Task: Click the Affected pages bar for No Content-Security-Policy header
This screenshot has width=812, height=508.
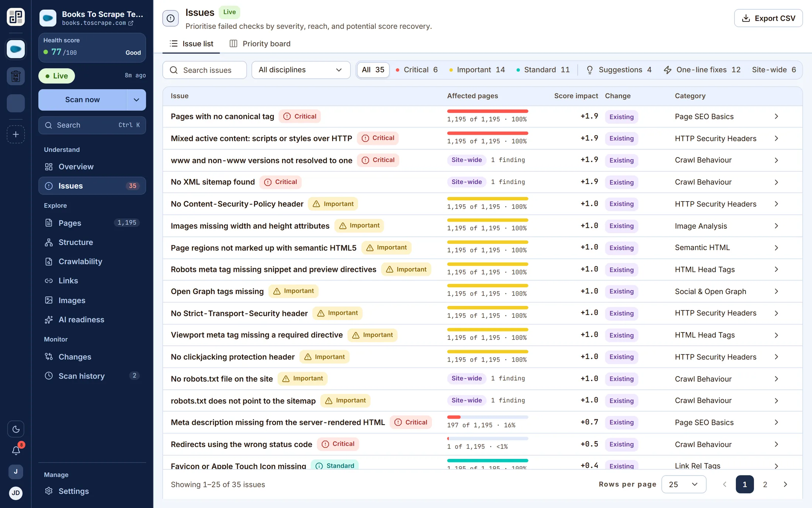Action: point(488,199)
